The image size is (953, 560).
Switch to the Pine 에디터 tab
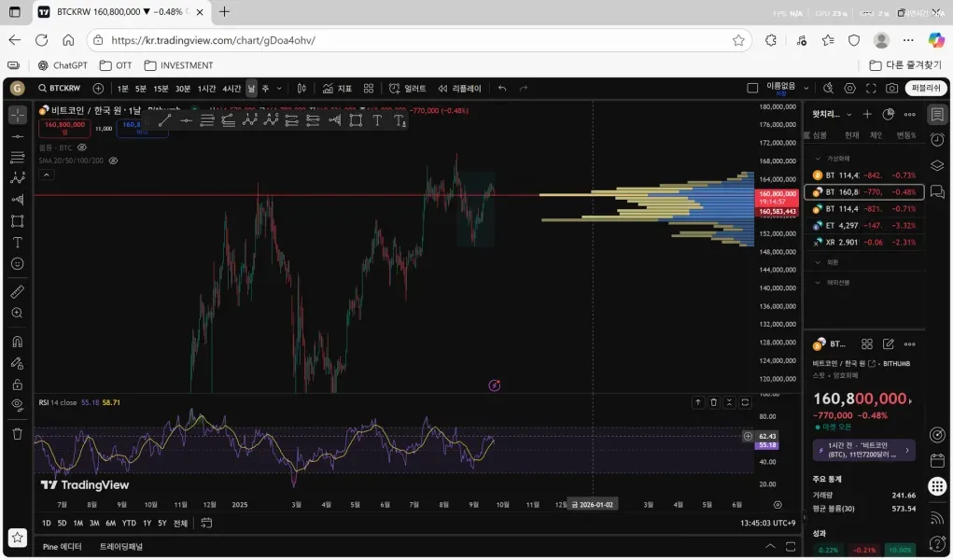click(x=62, y=547)
